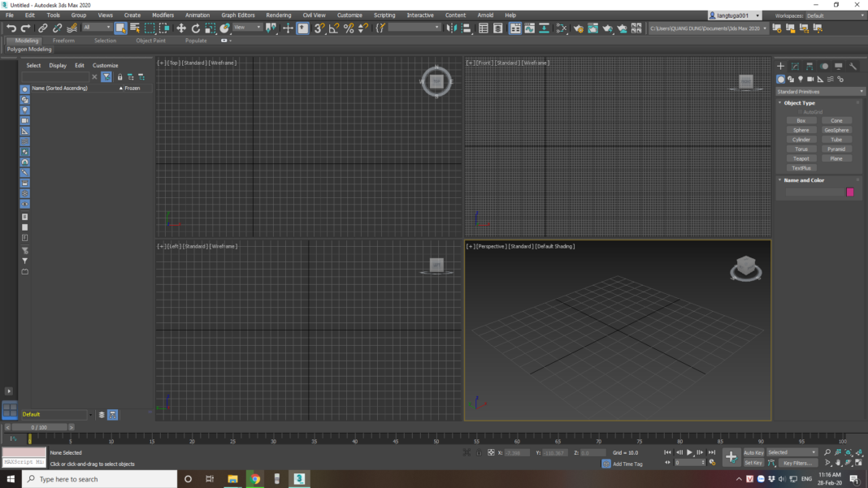Click the Key Filters button
Image resolution: width=868 pixels, height=488 pixels.
coord(797,463)
